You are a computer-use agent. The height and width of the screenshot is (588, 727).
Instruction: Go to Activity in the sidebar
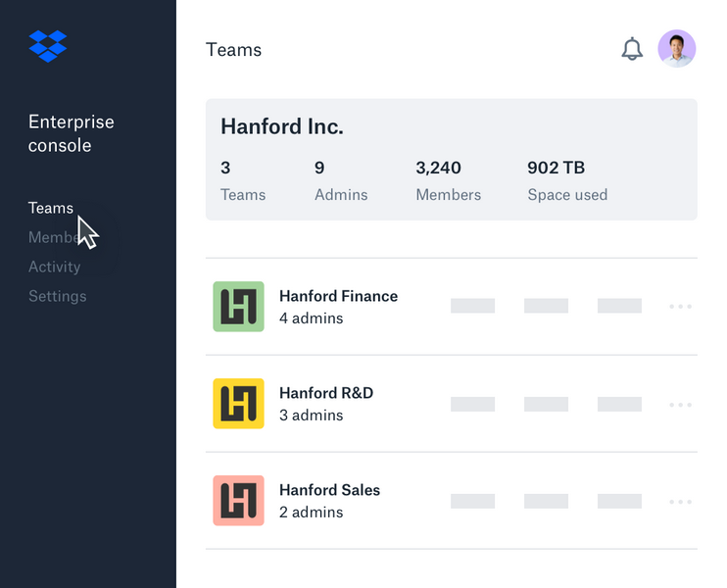pyautogui.click(x=54, y=267)
